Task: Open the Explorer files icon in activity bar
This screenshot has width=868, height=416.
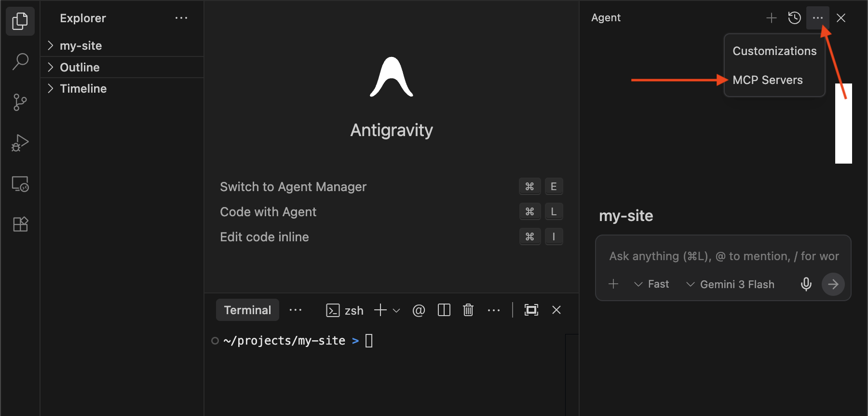Action: [20, 21]
